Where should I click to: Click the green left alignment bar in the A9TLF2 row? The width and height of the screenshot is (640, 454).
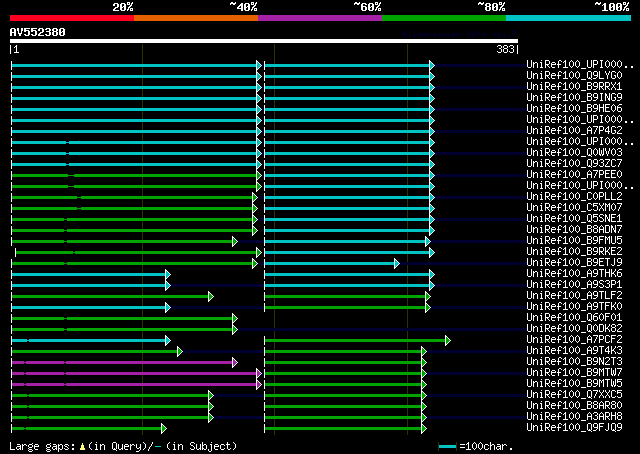coord(110,296)
